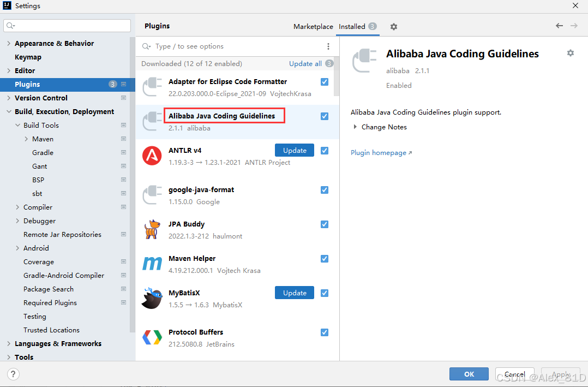Focus the settings search field
Viewport: 588px width, 387px height.
point(67,26)
